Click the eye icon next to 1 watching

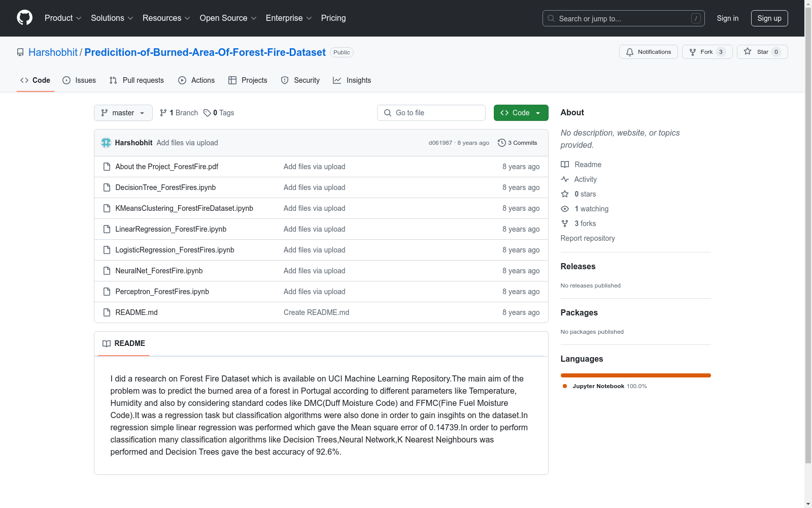tap(565, 209)
